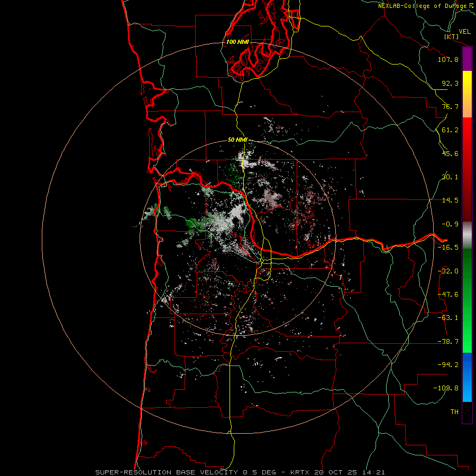Click the NEXLAB-College of DuPage credit text

pos(422,6)
